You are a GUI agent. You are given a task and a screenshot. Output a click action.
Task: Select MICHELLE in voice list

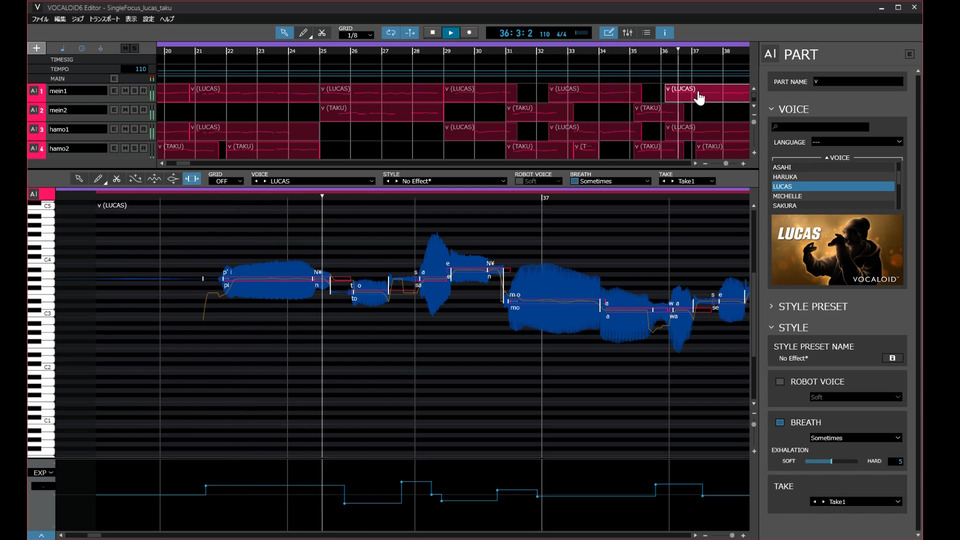[x=833, y=196]
